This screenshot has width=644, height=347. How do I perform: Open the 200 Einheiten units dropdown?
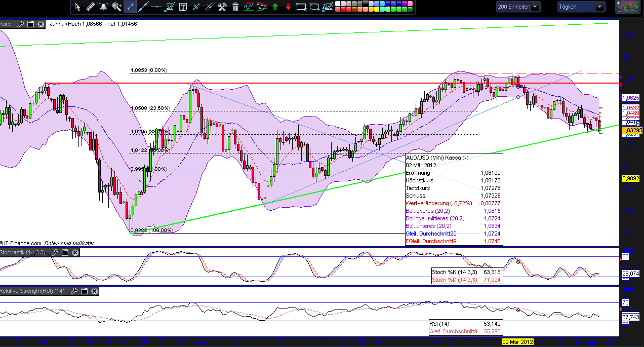click(518, 7)
